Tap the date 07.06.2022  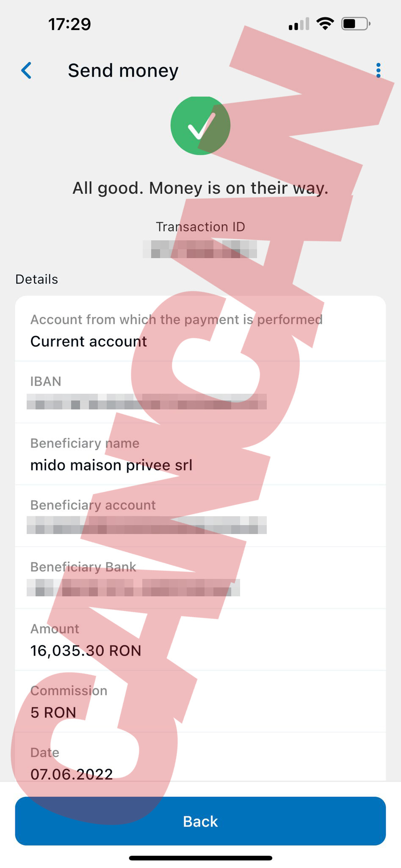pos(72,774)
